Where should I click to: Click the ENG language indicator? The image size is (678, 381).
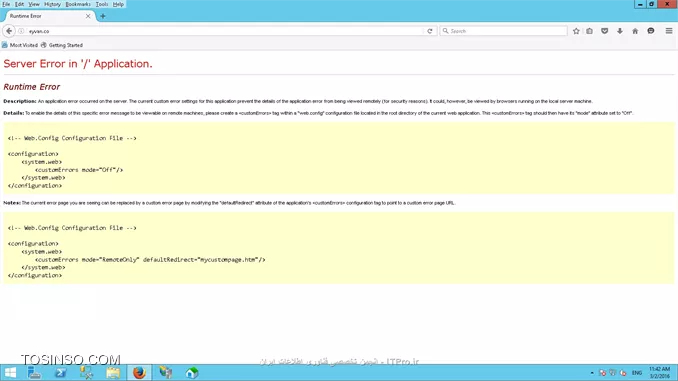[637, 373]
